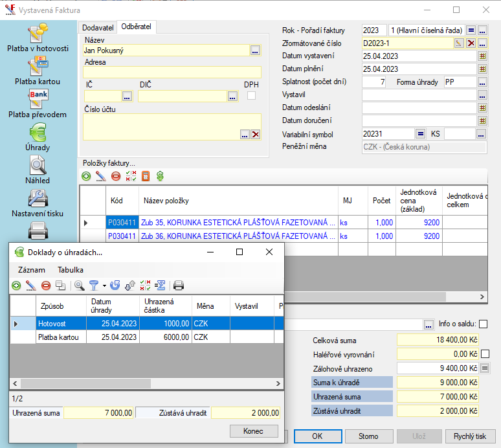The image size is (501, 448).
Task: Select the Hotovost payment row
Action: pos(147,324)
